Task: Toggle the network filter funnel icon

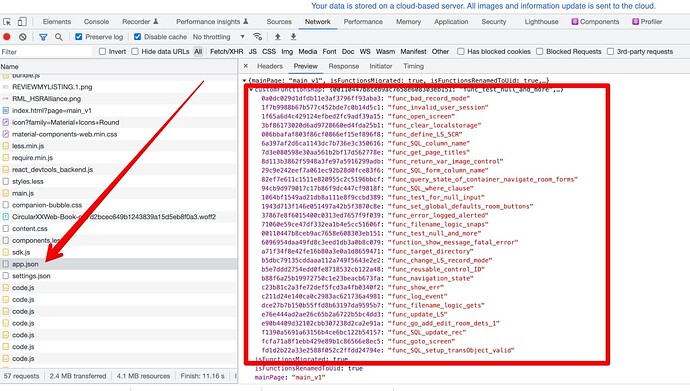Action: (x=43, y=37)
